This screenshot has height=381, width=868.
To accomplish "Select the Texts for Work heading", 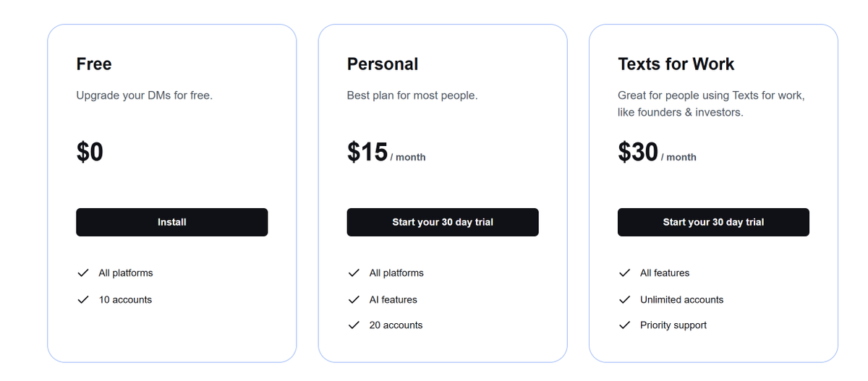I will [x=676, y=64].
